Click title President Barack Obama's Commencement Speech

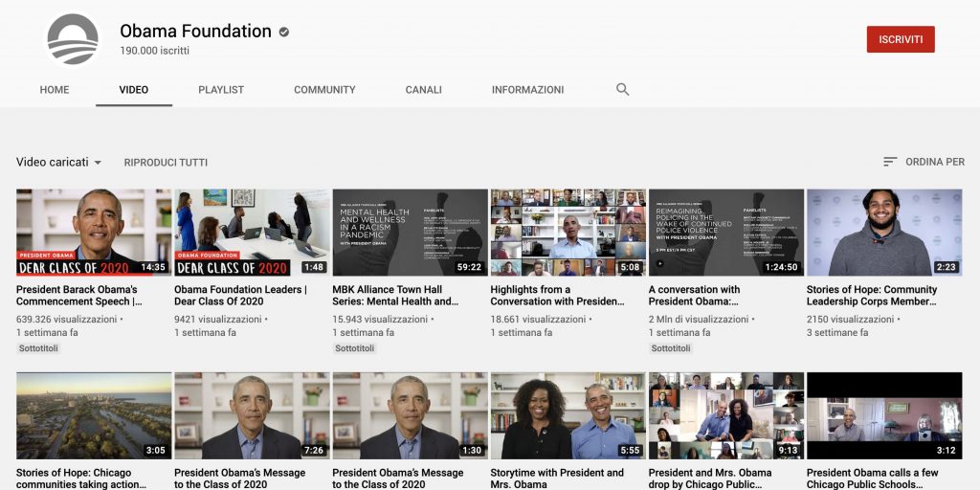pyautogui.click(x=78, y=295)
